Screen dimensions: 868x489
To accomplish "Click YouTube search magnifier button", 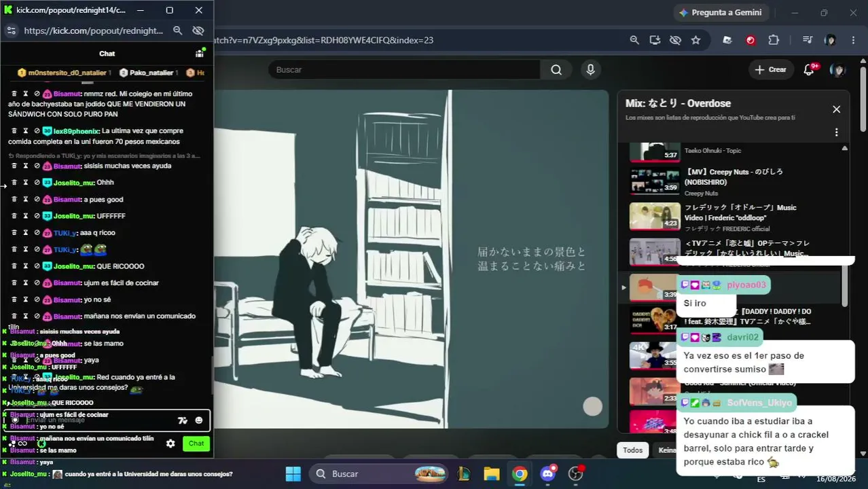I will [556, 70].
